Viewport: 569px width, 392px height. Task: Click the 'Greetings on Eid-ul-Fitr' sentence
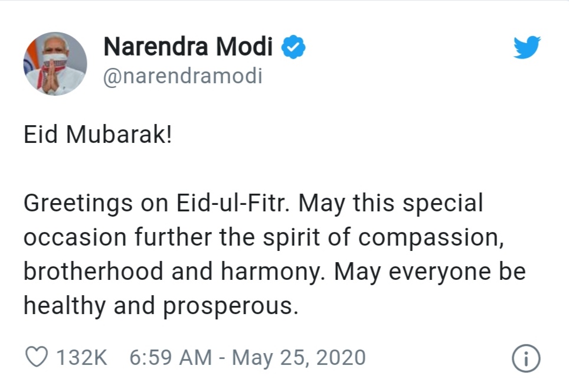tap(157, 203)
